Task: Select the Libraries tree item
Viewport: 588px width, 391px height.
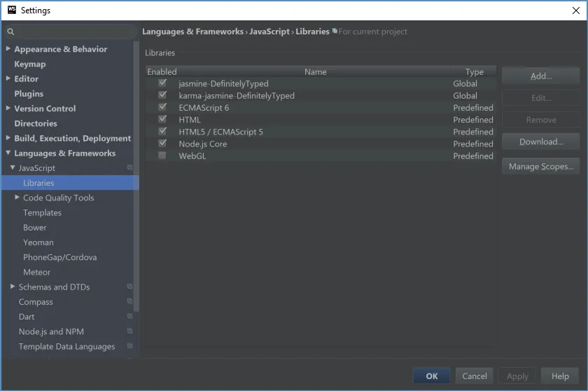Action: (x=70, y=183)
